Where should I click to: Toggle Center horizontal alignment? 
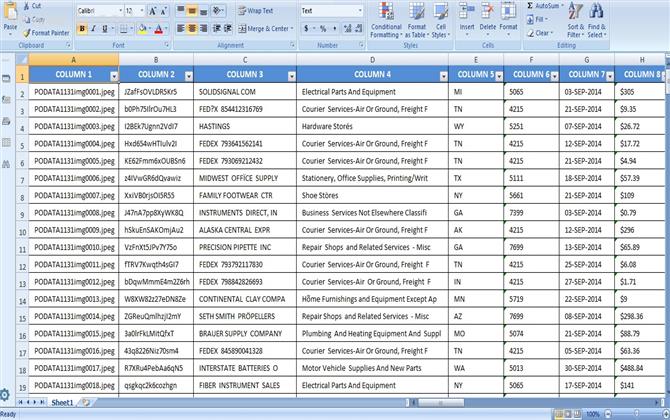[x=192, y=29]
